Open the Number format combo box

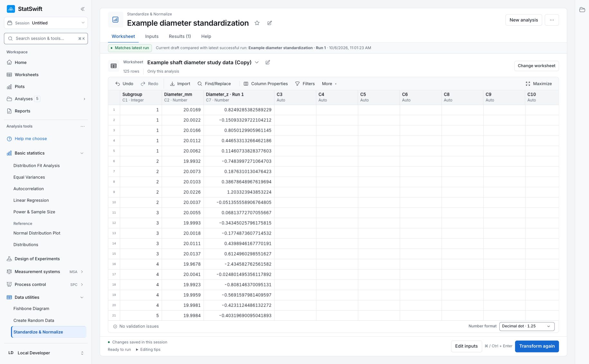click(x=527, y=326)
